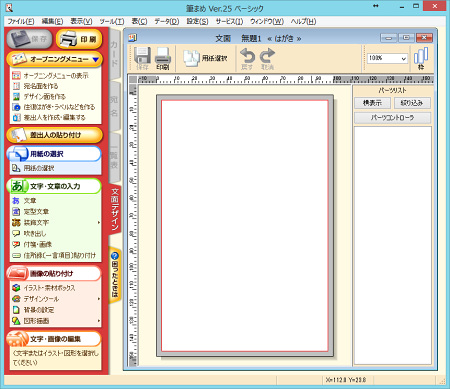Image resolution: width=450 pixels, height=389 pixels.
Task: Select 図形描画 tool
Action: click(x=31, y=321)
